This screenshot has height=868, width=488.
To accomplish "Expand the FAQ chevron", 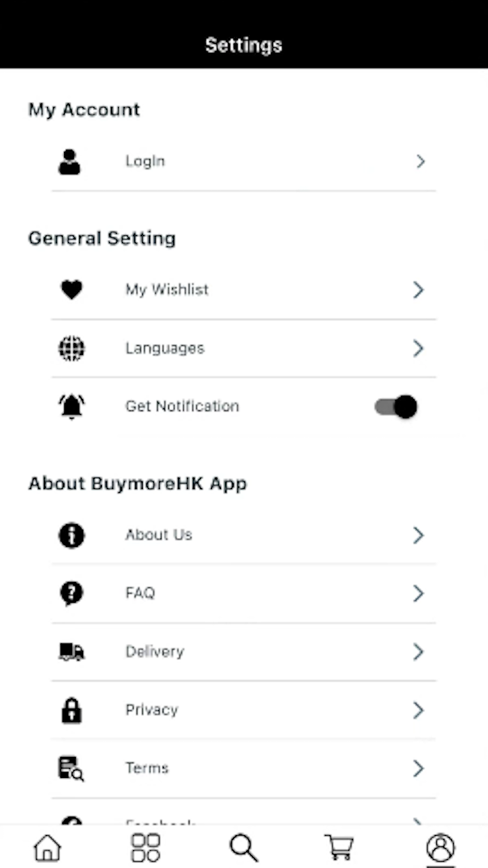I will pyautogui.click(x=418, y=593).
